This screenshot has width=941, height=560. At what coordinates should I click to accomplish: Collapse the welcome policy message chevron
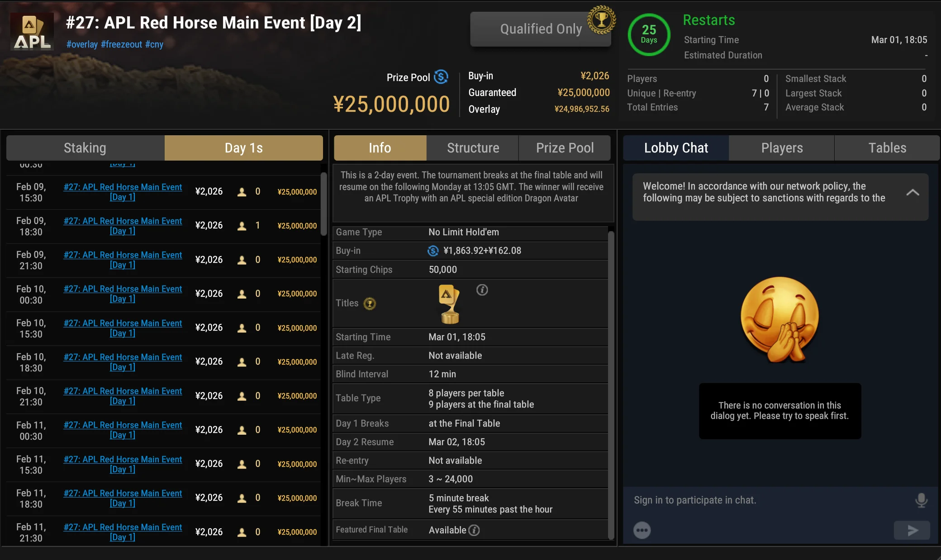point(912,192)
